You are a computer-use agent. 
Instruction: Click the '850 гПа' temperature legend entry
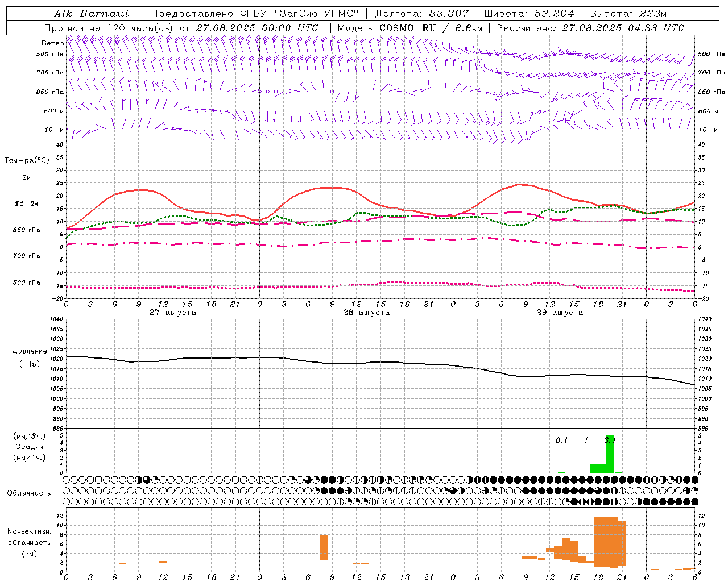point(27,230)
